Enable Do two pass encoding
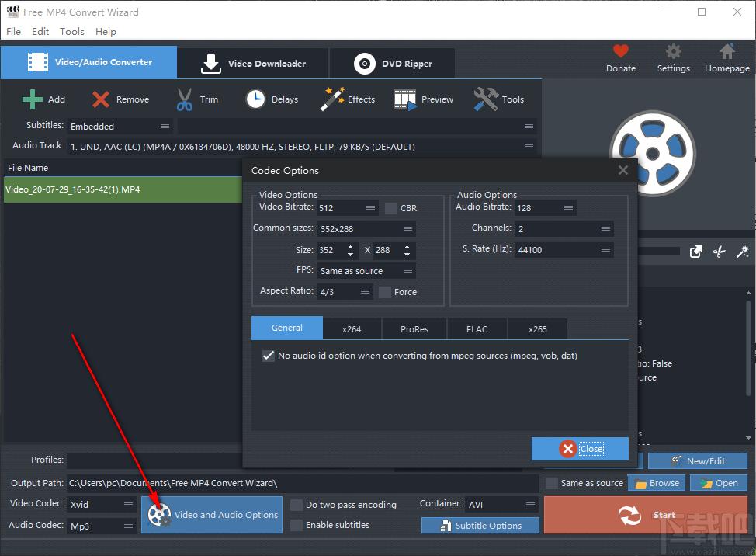The height and width of the screenshot is (556, 756). (x=297, y=505)
